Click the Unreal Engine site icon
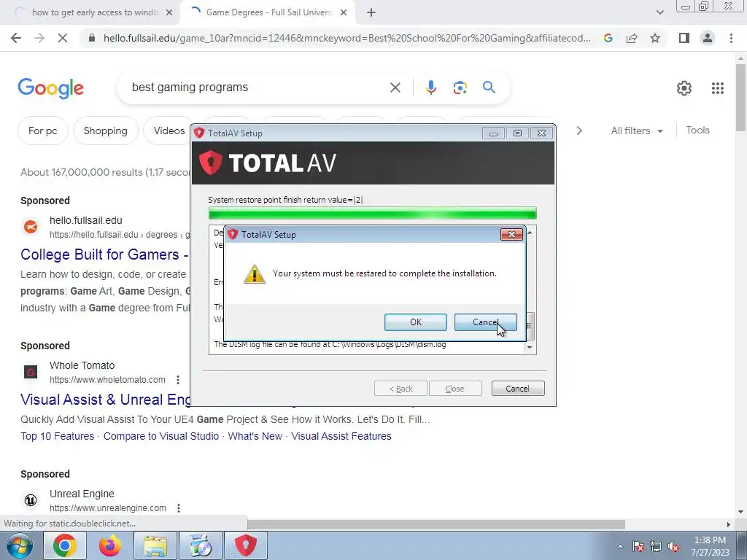Screen dimensions: 747x560 [x=31, y=500]
